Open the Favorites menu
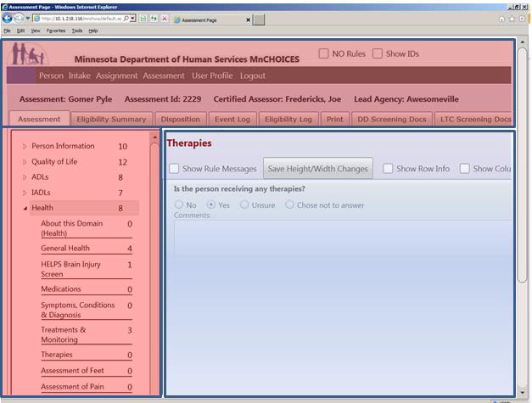This screenshot has width=532, height=403. tap(56, 31)
